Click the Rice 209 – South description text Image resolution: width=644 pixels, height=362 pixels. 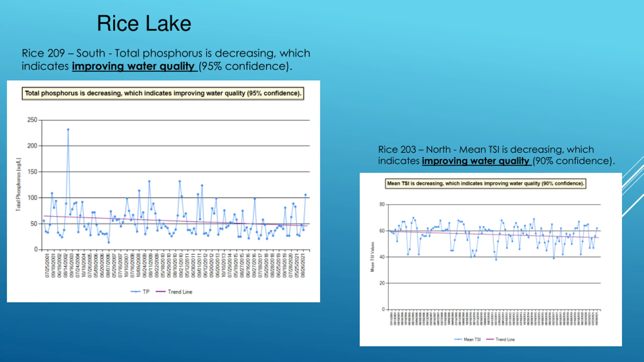(x=166, y=60)
